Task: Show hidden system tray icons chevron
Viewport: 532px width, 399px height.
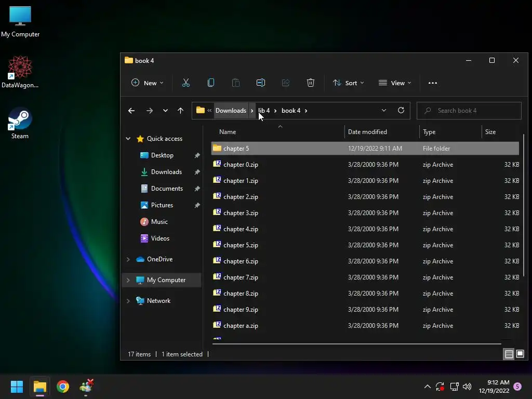Action: pyautogui.click(x=428, y=387)
